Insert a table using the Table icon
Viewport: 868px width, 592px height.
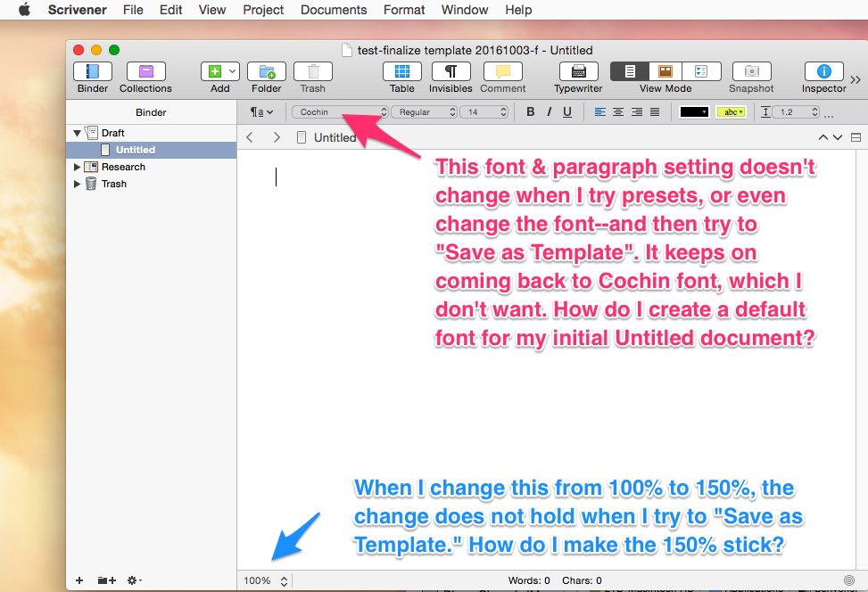[401, 71]
